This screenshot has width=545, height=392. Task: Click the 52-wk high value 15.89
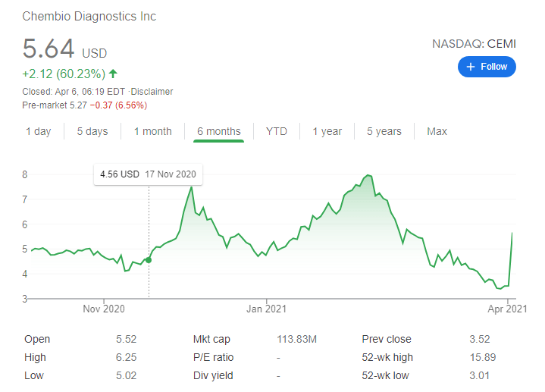(x=483, y=357)
